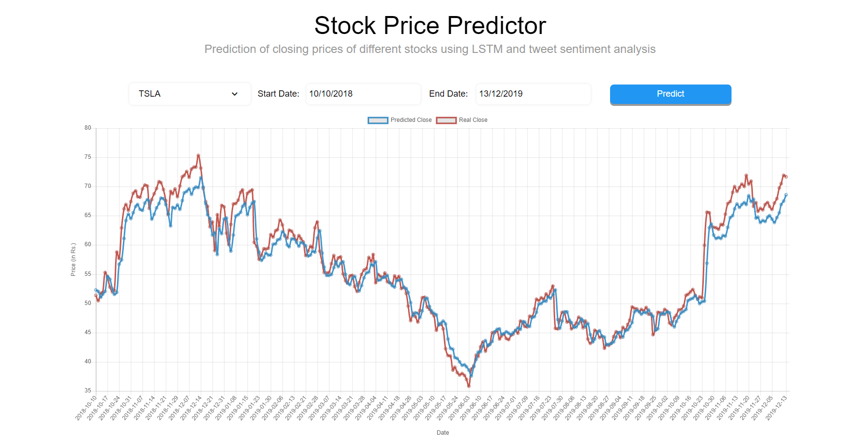Open the stock ticker dropdown chevron

coord(235,94)
